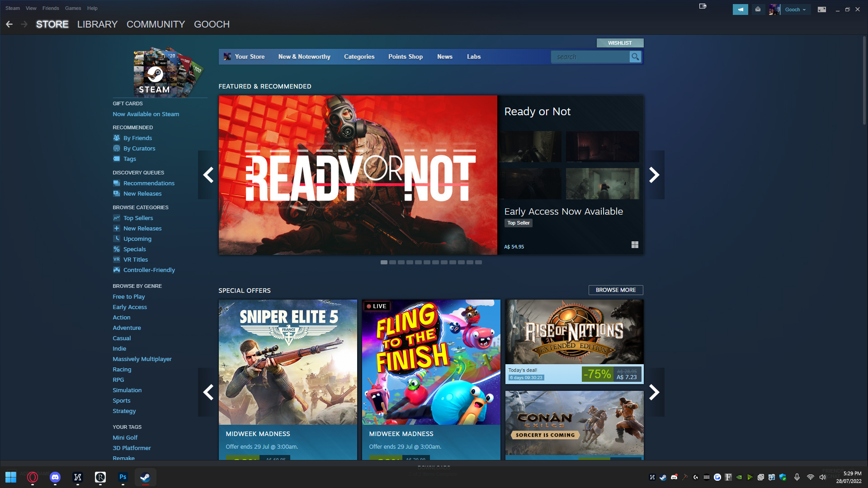Open the inbox envelope icon
The image size is (868, 488).
(758, 9)
